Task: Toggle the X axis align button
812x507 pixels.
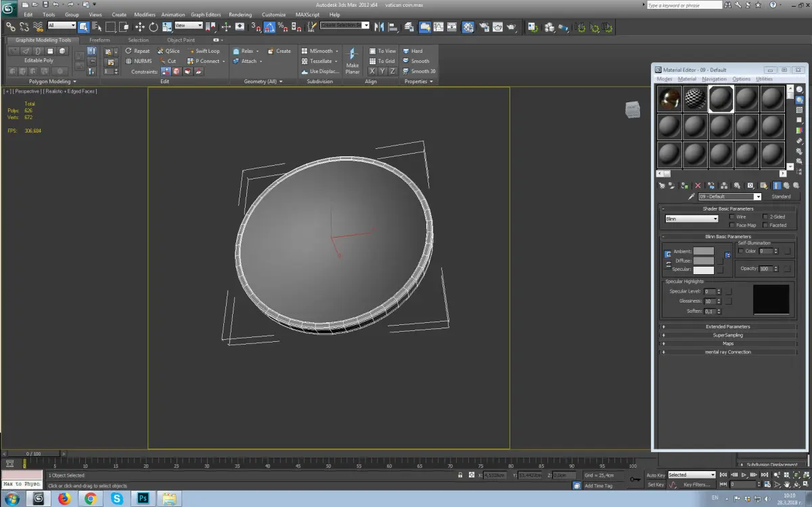Action: pyautogui.click(x=373, y=71)
